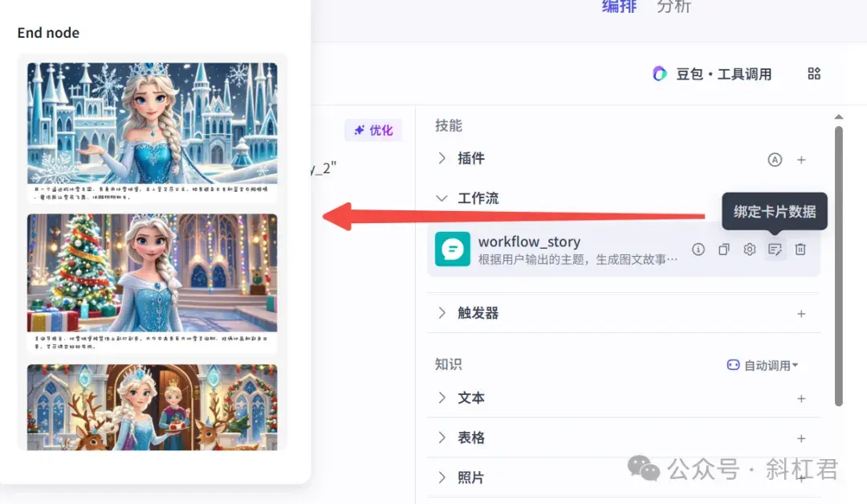This screenshot has width=867, height=504.
Task: Open the 自动调用 dropdown
Action: 763,365
